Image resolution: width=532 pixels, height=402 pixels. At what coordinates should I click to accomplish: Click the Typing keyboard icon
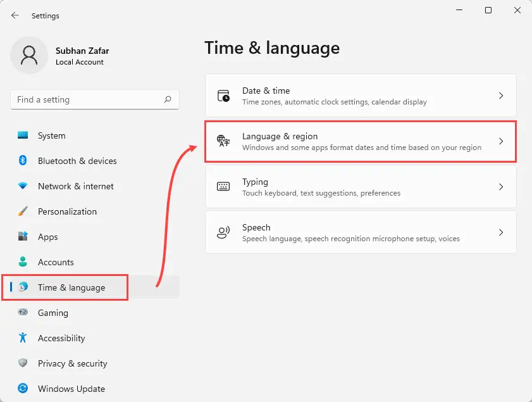tap(223, 186)
